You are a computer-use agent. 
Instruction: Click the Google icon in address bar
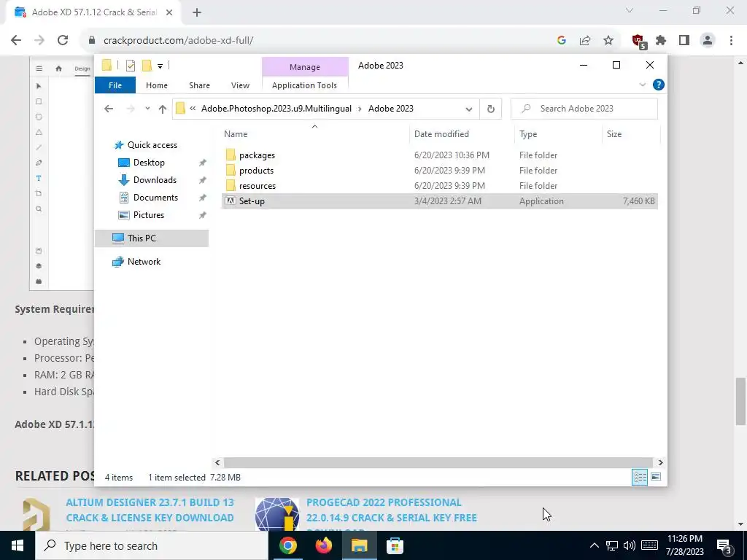click(562, 41)
